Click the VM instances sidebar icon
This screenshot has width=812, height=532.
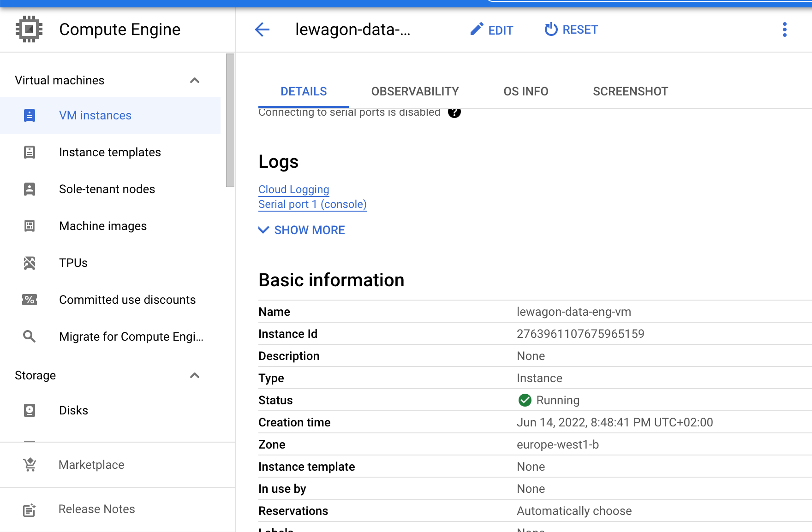point(30,115)
